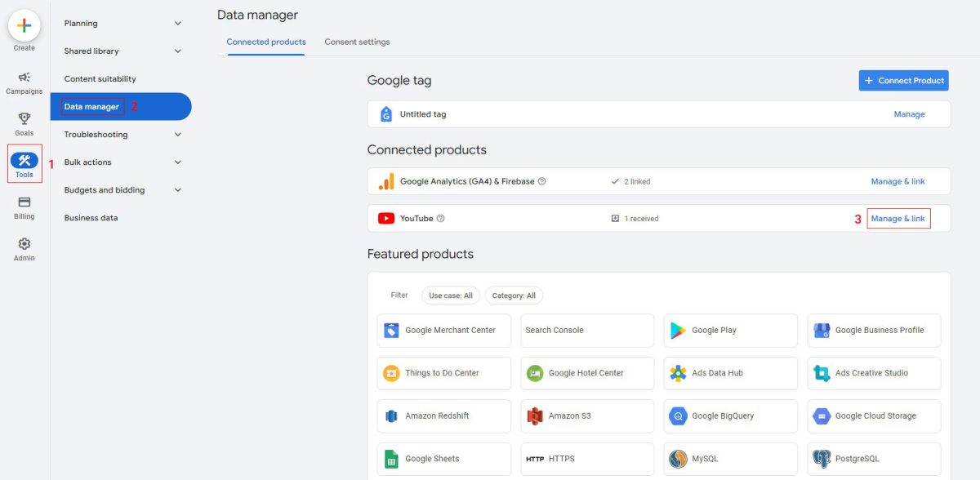This screenshot has height=480, width=980.
Task: Switch to Connected products tab
Action: click(x=266, y=42)
